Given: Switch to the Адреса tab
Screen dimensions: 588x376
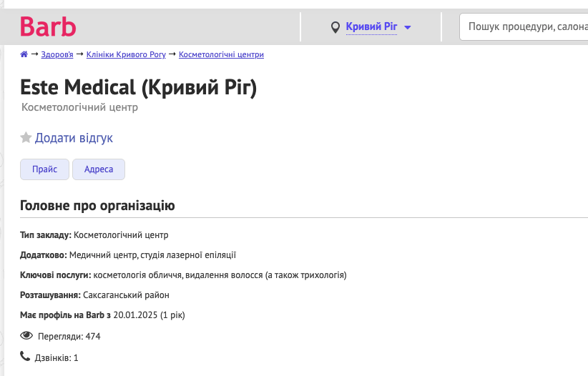Looking at the screenshot, I should click(99, 169).
